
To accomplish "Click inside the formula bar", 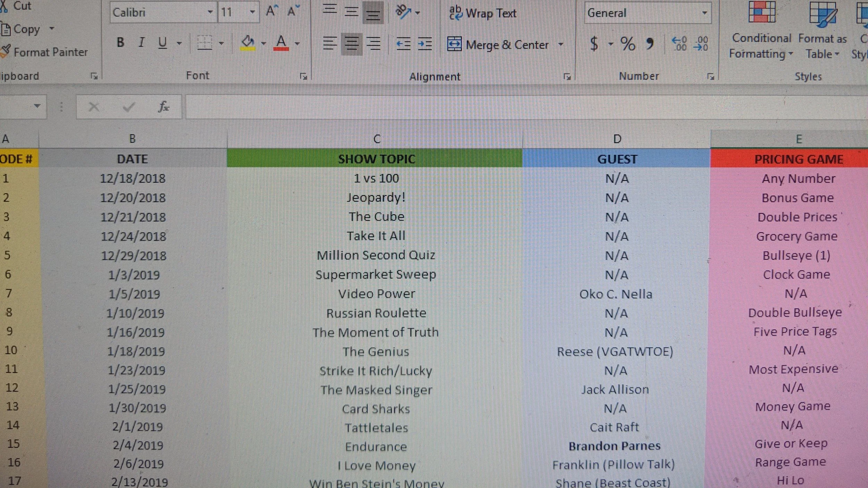I will click(x=526, y=107).
